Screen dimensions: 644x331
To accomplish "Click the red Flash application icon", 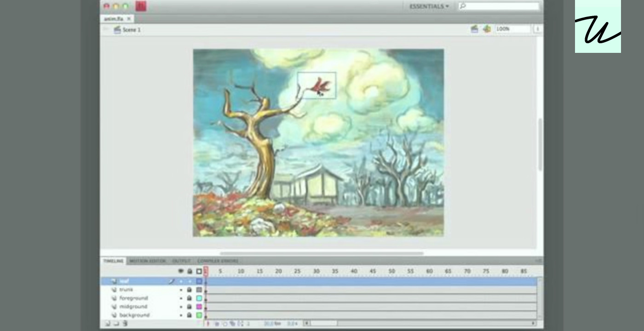I will (141, 6).
